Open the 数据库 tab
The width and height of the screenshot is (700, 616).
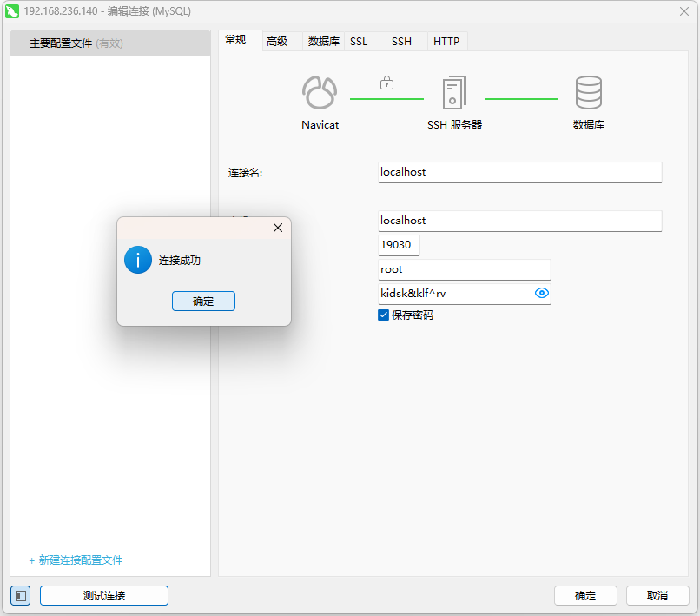tap(323, 41)
